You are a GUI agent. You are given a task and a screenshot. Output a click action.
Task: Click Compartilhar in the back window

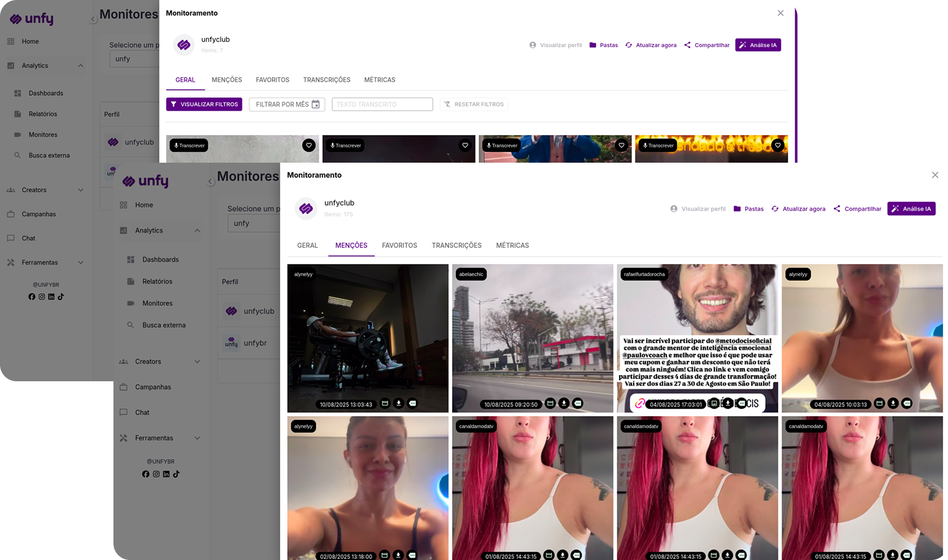[x=707, y=45]
